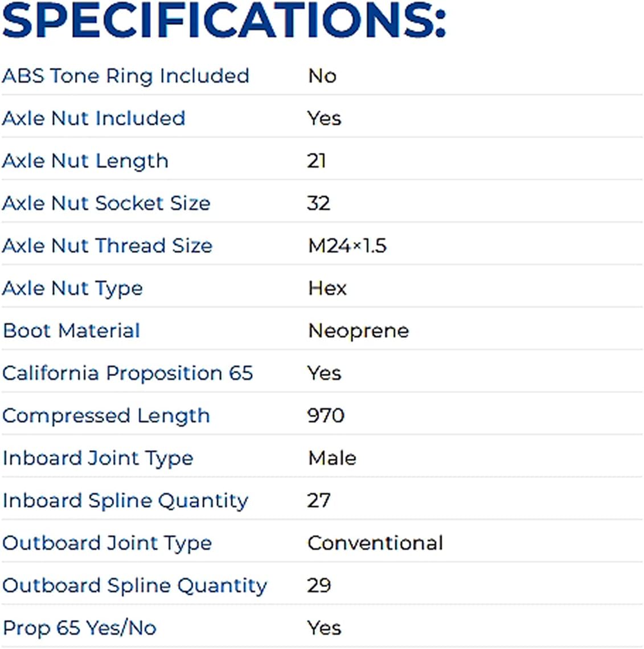The height and width of the screenshot is (649, 644).
Task: Click the Outboard Joint Type label
Action: [x=107, y=543]
